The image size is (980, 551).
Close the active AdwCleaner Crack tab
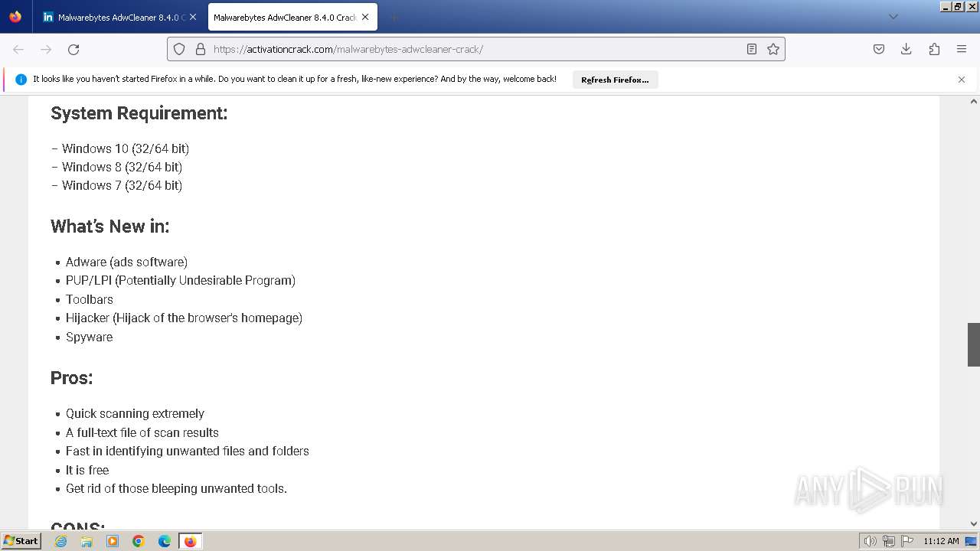[x=364, y=17]
